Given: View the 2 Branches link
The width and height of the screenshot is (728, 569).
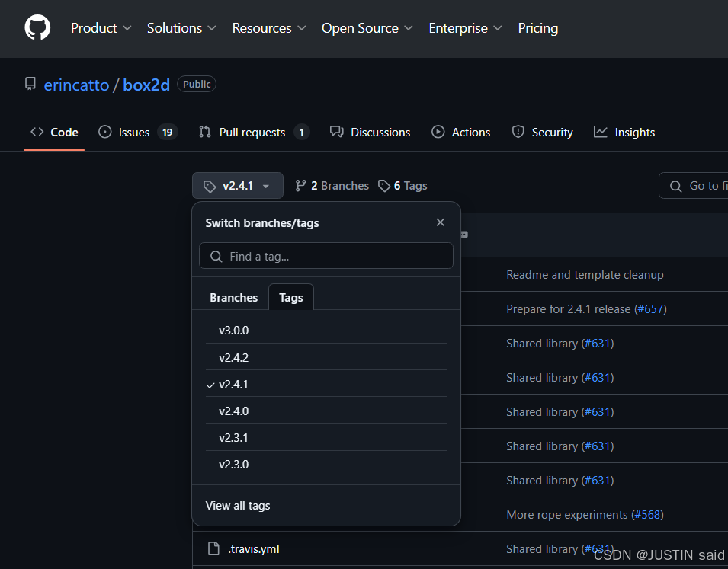Looking at the screenshot, I should click(x=332, y=186).
